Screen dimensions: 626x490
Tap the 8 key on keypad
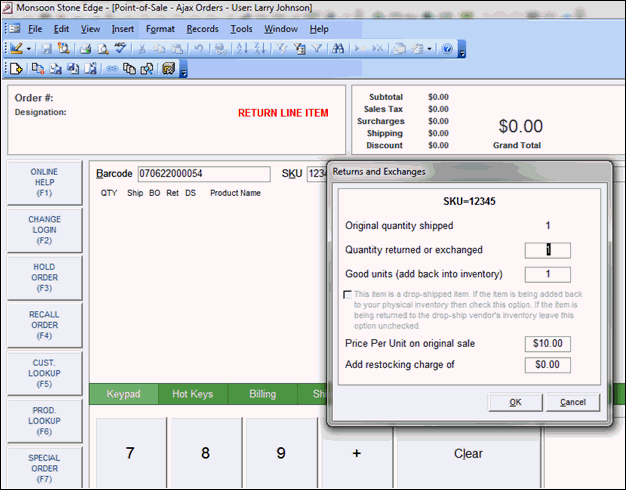click(206, 453)
